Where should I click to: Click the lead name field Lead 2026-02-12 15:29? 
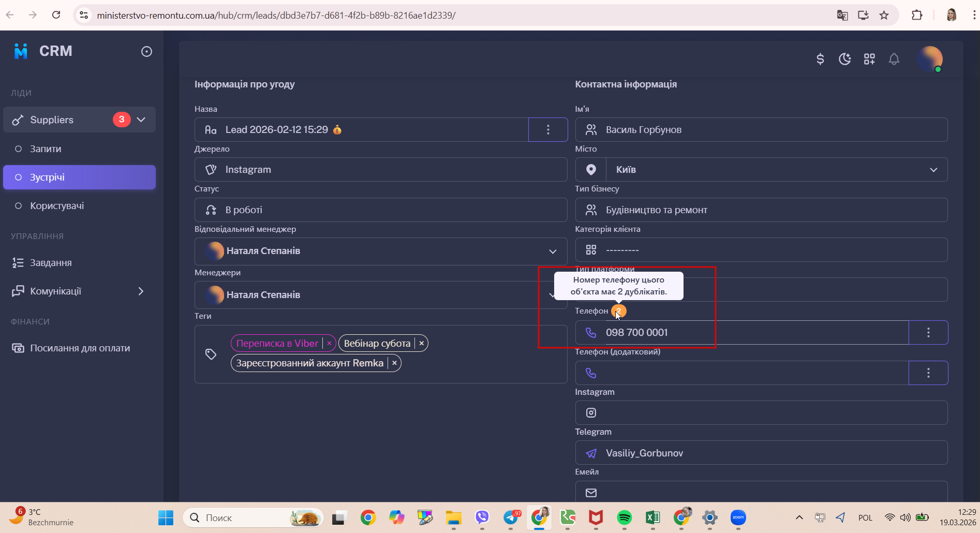(x=361, y=129)
